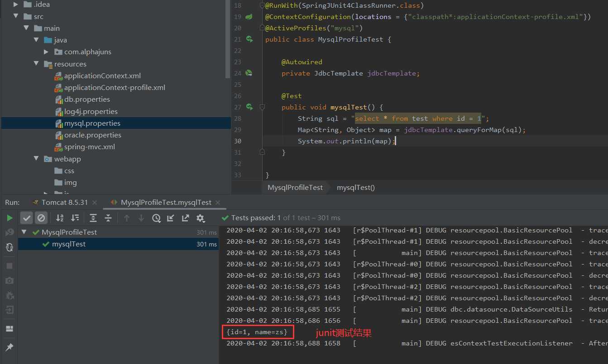Restore layout icon in Run sidebar
608x364 pixels.
coord(10,329)
